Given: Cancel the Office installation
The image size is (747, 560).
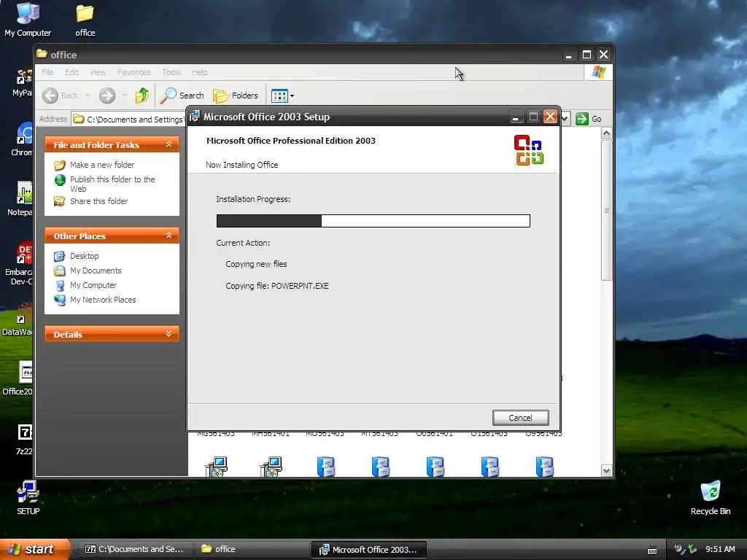Looking at the screenshot, I should pyautogui.click(x=520, y=418).
